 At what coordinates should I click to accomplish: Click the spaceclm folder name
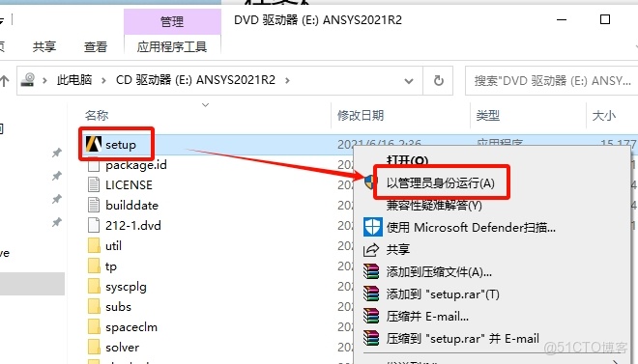pos(131,327)
